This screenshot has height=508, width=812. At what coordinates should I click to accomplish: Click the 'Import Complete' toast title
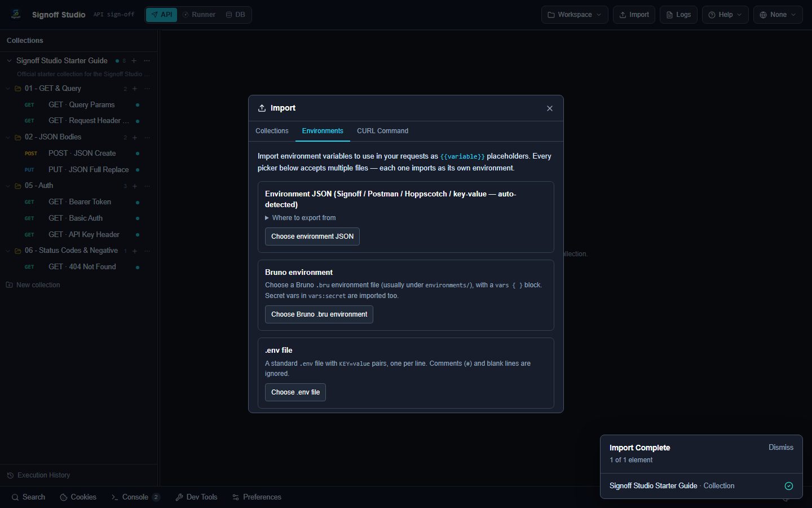[639, 448]
